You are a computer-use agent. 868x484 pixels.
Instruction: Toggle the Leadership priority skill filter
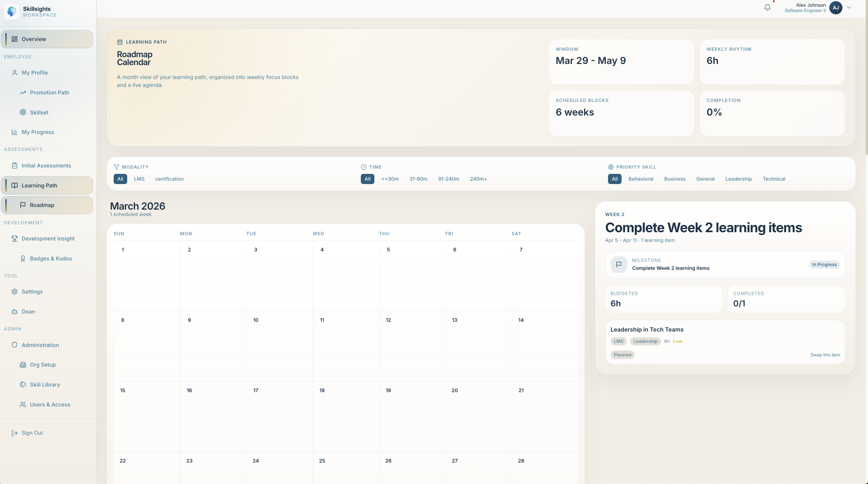[x=738, y=179]
